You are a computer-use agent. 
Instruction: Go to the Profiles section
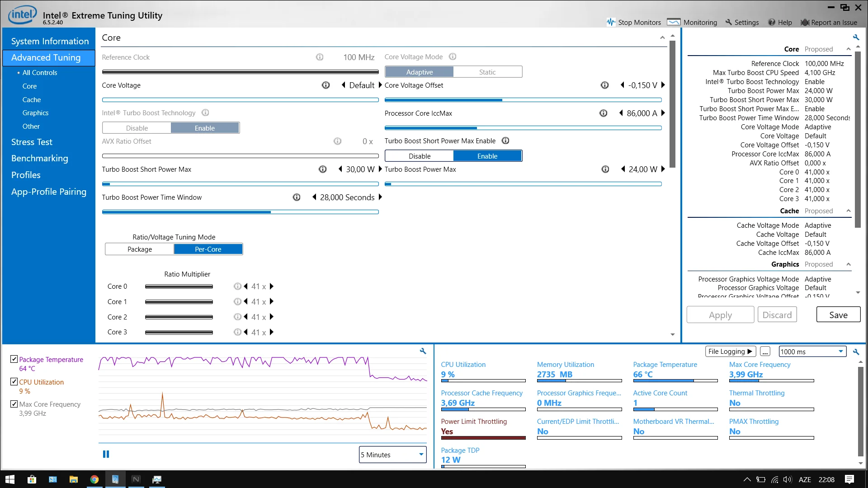click(26, 175)
